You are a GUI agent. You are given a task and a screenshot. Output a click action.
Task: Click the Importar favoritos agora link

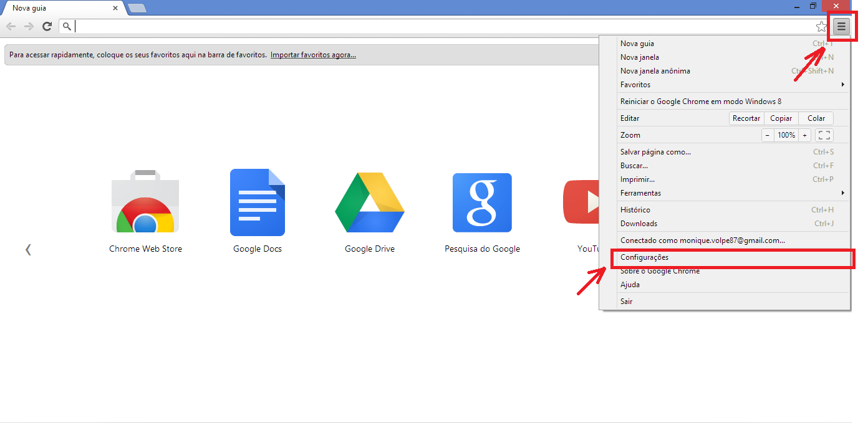tap(313, 55)
